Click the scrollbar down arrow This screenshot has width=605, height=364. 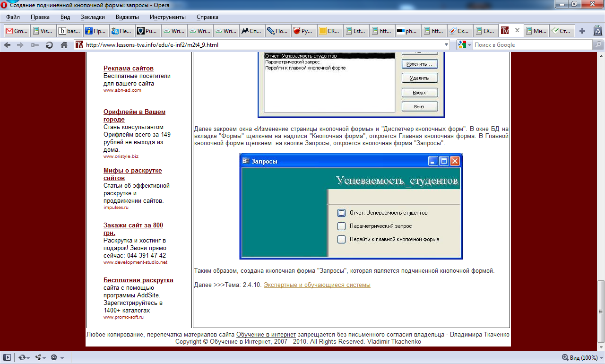(x=601, y=347)
